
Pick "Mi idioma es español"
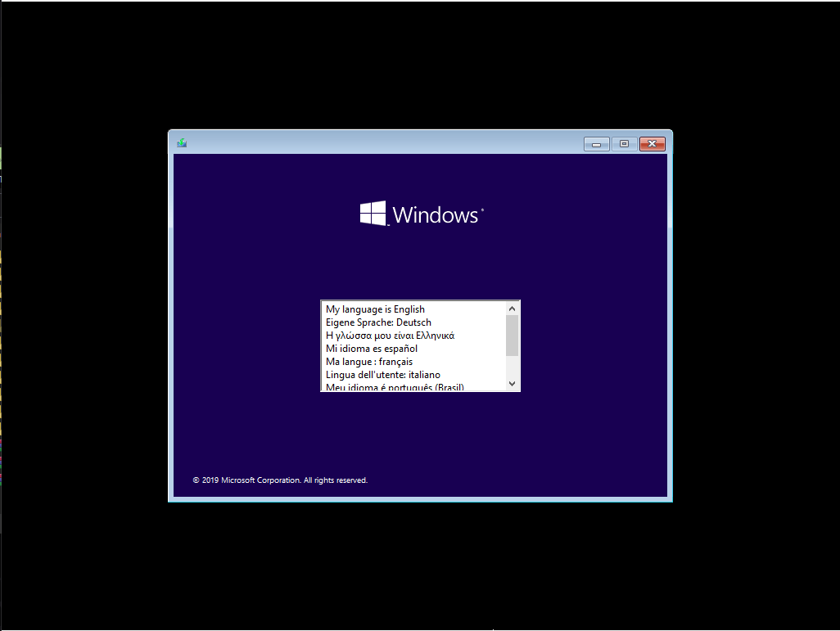pyautogui.click(x=413, y=348)
